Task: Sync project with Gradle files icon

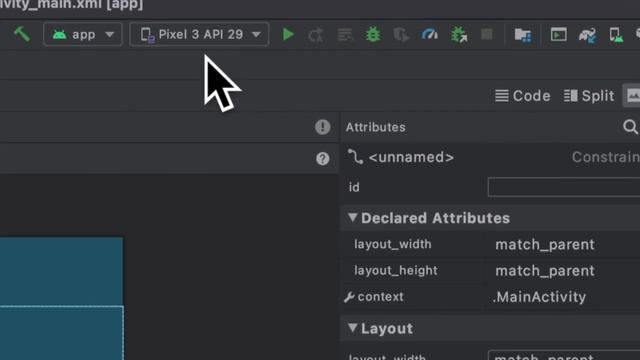Action: [587, 35]
